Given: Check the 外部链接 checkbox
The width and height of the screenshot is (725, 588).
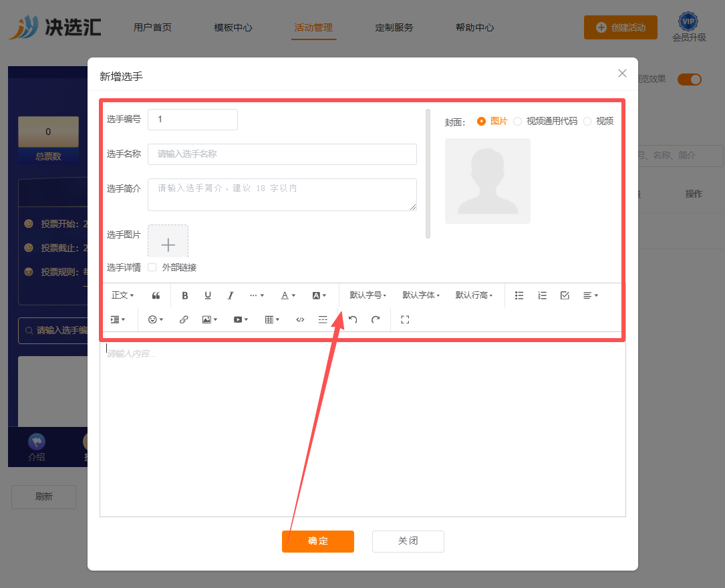Looking at the screenshot, I should click(x=152, y=267).
